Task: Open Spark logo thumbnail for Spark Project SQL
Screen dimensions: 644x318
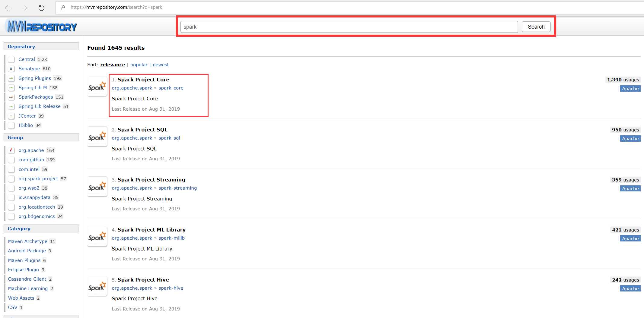Action: click(97, 137)
